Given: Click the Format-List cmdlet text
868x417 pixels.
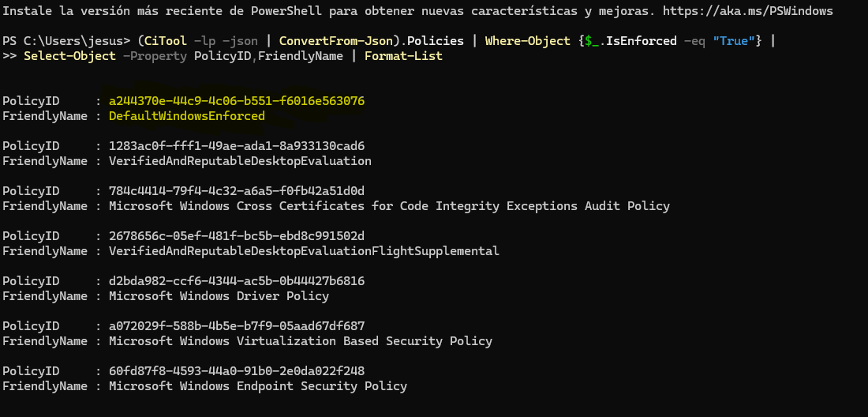Looking at the screenshot, I should pos(403,56).
